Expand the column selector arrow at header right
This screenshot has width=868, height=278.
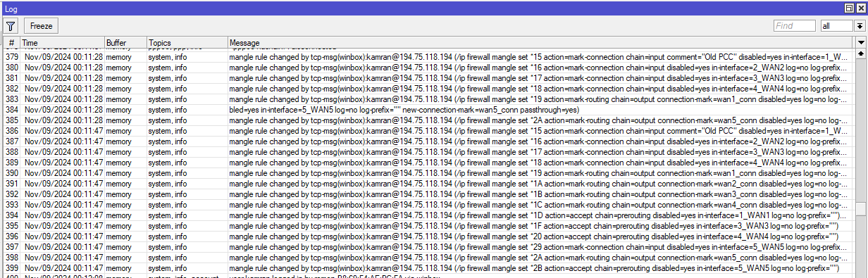[861, 43]
